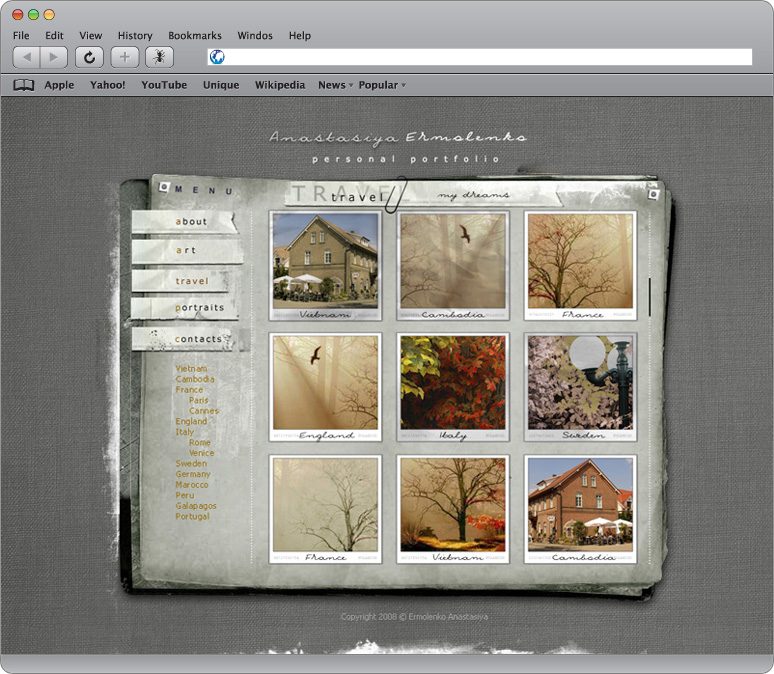
Task: Reload the page with the refresh button
Action: coord(89,57)
